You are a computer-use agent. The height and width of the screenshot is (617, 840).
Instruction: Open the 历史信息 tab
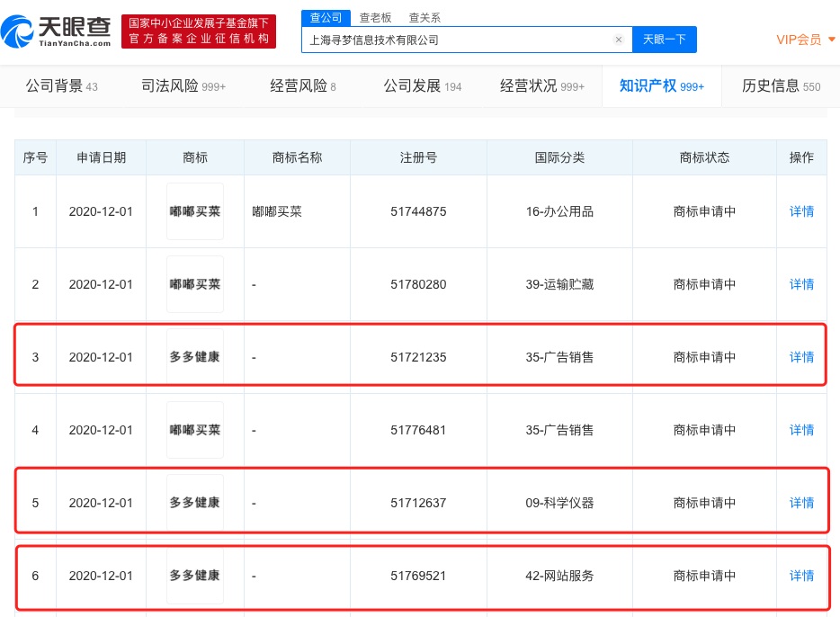(x=781, y=86)
